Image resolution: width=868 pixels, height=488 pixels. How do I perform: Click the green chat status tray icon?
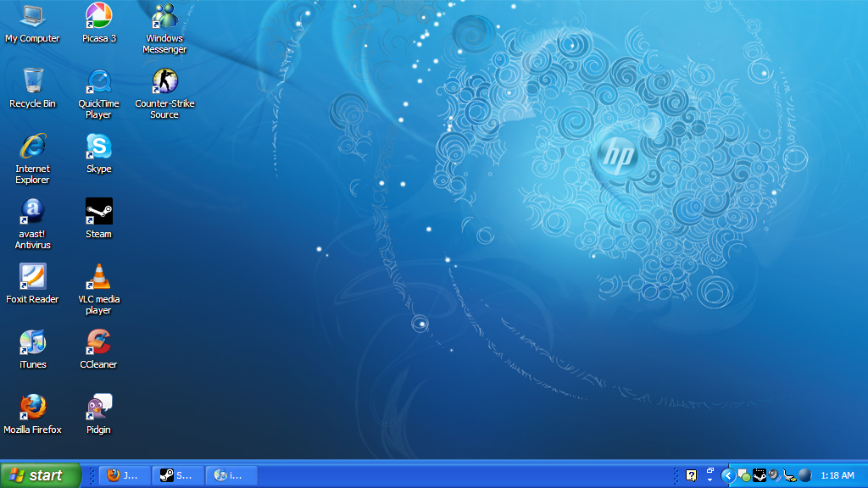(x=744, y=475)
